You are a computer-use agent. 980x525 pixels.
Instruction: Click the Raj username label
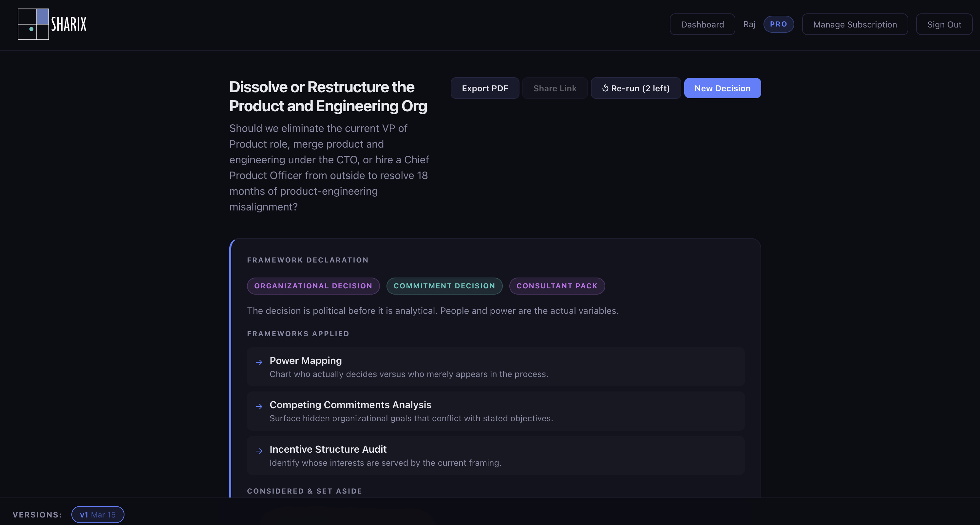tap(749, 24)
